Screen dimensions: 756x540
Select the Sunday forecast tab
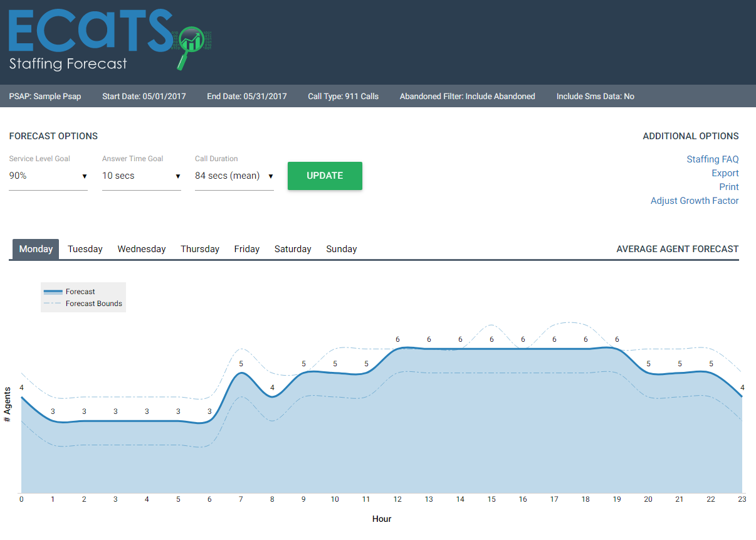[341, 249]
